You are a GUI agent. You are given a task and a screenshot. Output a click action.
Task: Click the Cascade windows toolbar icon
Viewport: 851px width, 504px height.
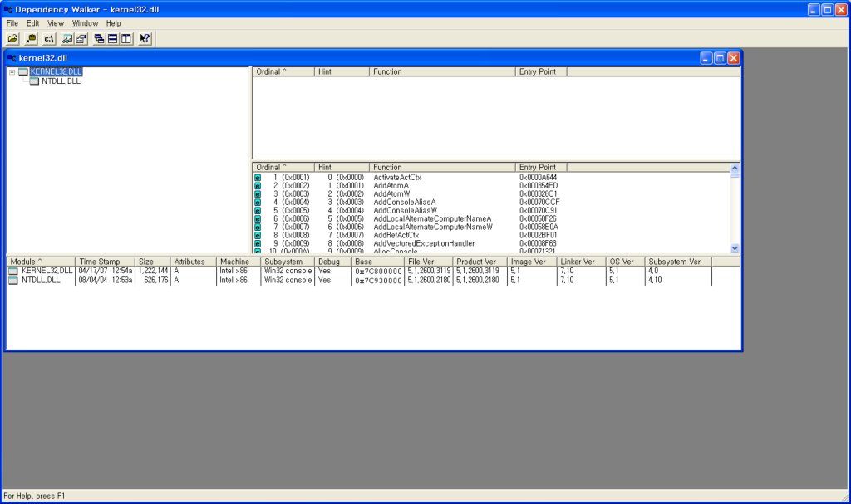click(99, 38)
